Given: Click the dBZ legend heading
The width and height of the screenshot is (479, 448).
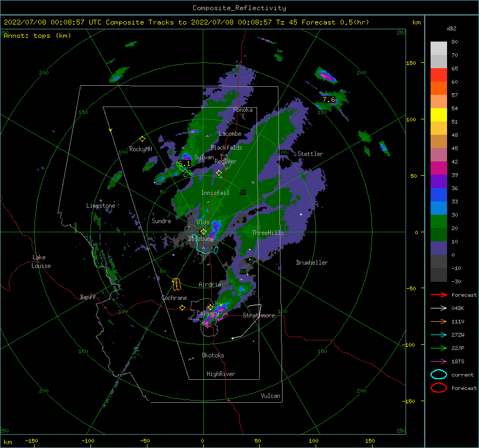Looking at the screenshot, I should pyautogui.click(x=451, y=29).
